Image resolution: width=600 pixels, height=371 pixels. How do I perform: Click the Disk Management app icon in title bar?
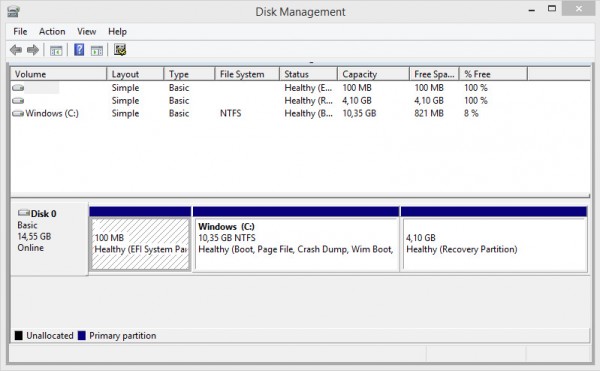(13, 11)
